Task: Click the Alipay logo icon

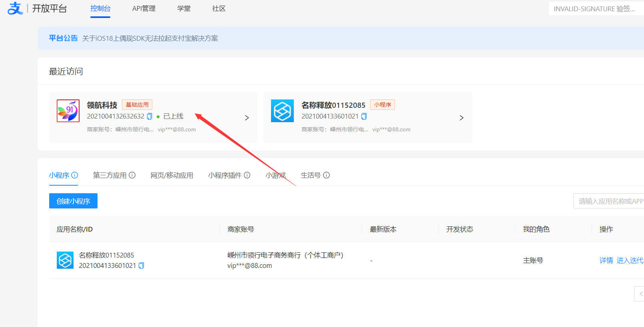Action: [15, 8]
